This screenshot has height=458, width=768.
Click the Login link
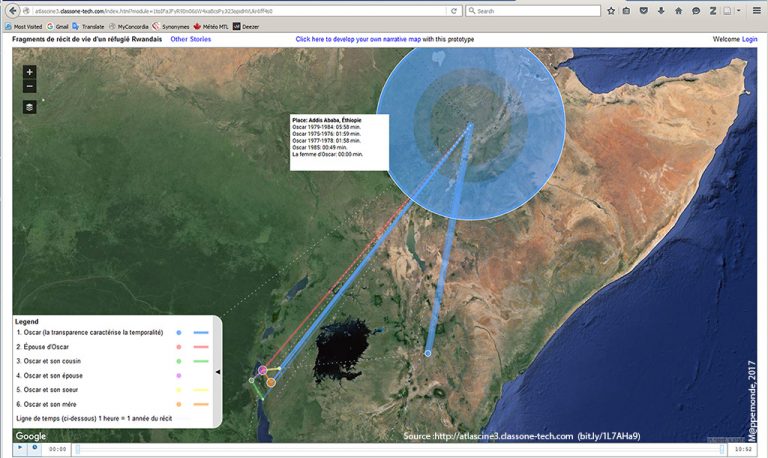(749, 39)
